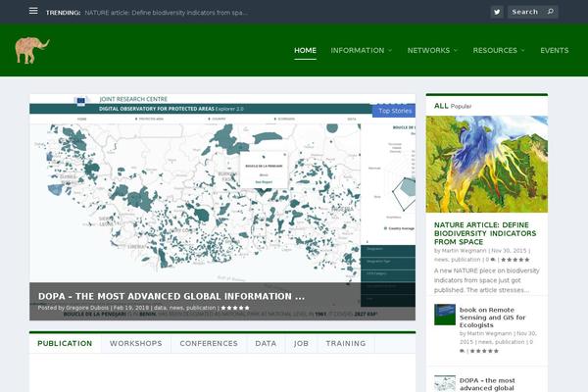The height and width of the screenshot is (392, 588).
Task: Click the Twitter icon
Action: click(x=497, y=12)
